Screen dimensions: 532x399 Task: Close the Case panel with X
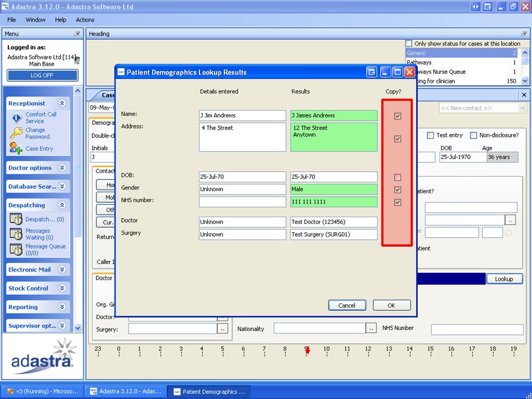524,95
